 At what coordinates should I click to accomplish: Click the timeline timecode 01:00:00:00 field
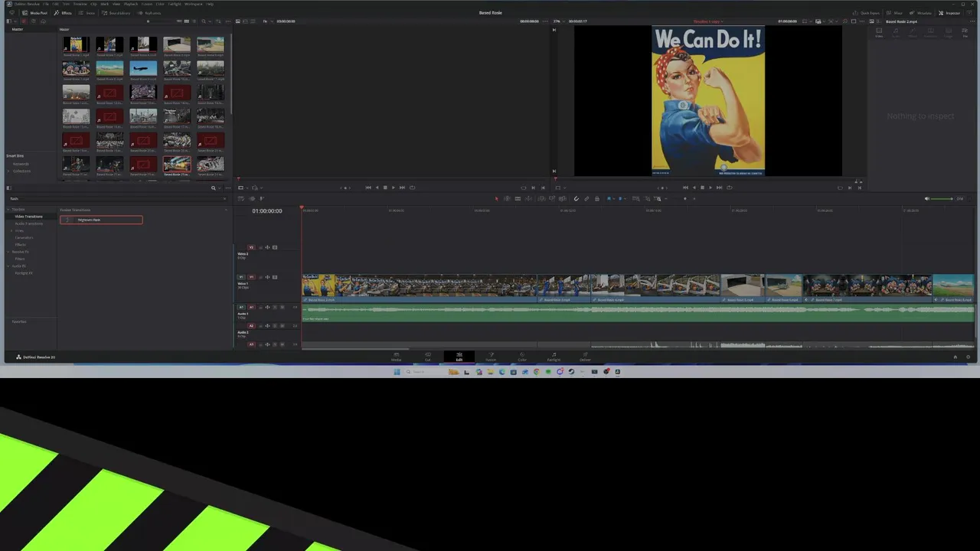pos(267,211)
